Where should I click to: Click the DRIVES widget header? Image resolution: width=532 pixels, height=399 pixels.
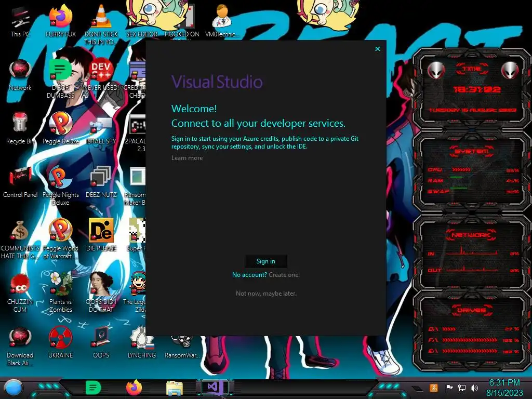click(471, 310)
